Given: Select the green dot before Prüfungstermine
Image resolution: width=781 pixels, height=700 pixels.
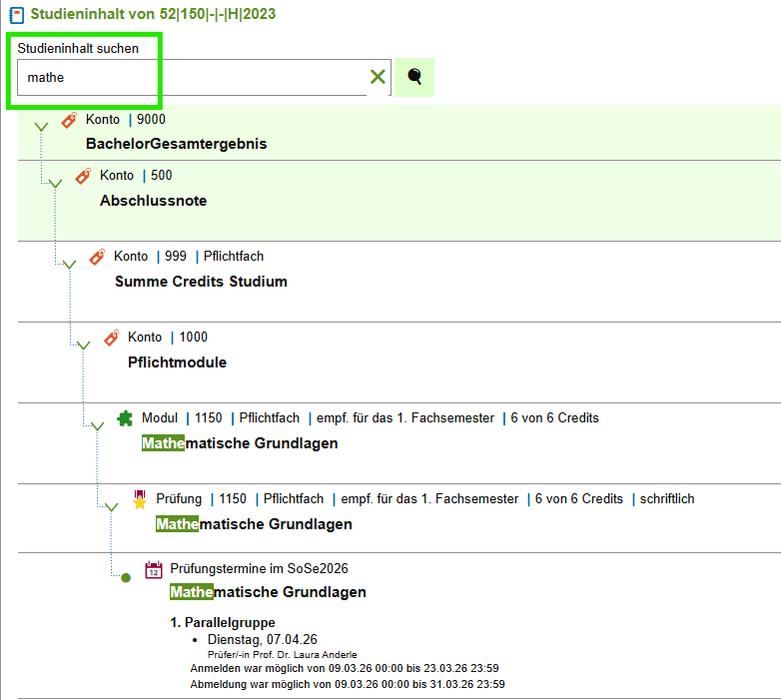Looking at the screenshot, I should coord(126,577).
